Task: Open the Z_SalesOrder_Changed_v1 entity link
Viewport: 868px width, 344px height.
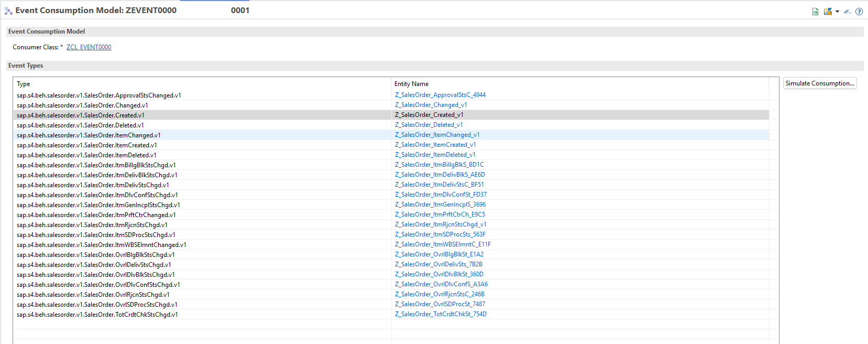Action: (431, 105)
